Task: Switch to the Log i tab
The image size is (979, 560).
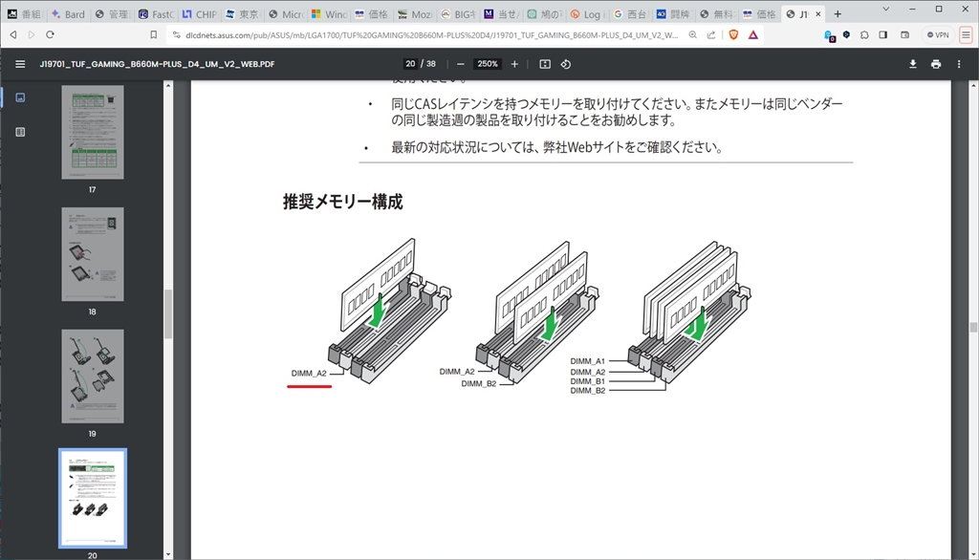Action: coord(587,13)
